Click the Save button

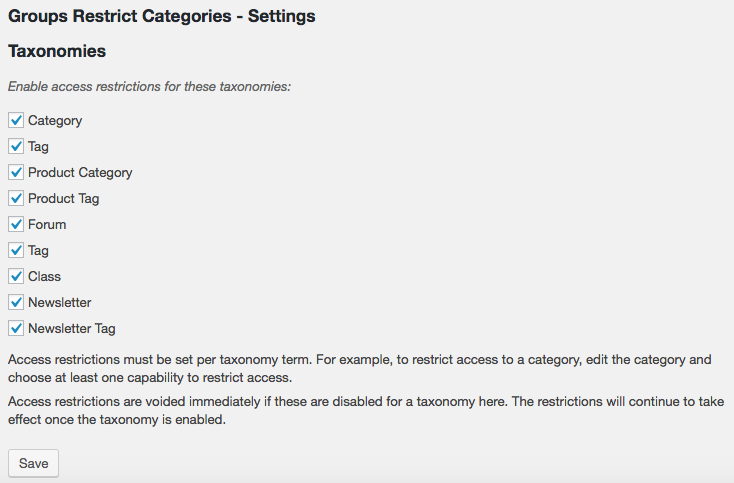pyautogui.click(x=33, y=463)
